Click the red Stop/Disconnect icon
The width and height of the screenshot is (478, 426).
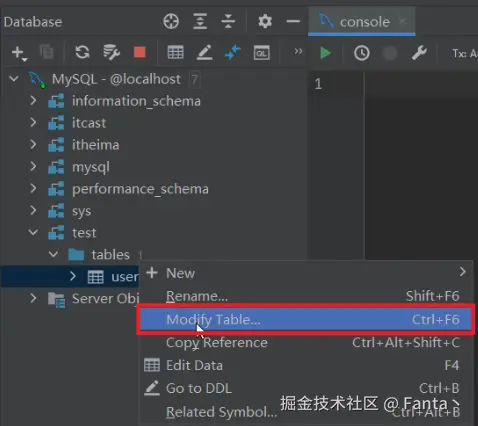(x=139, y=52)
